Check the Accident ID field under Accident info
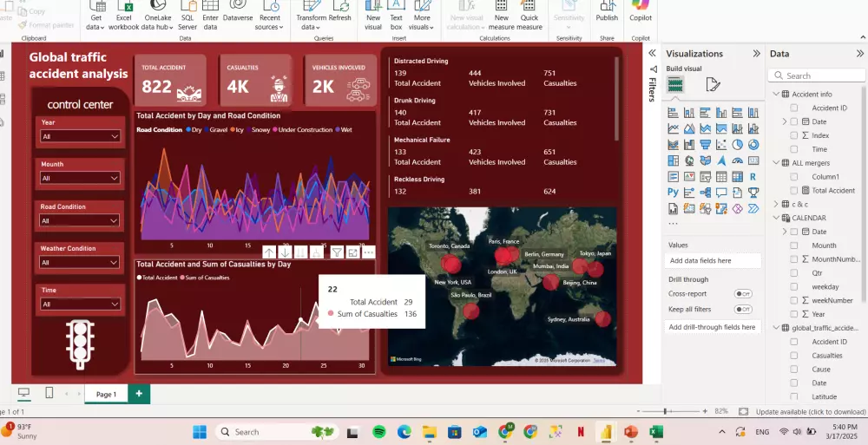 tap(794, 108)
